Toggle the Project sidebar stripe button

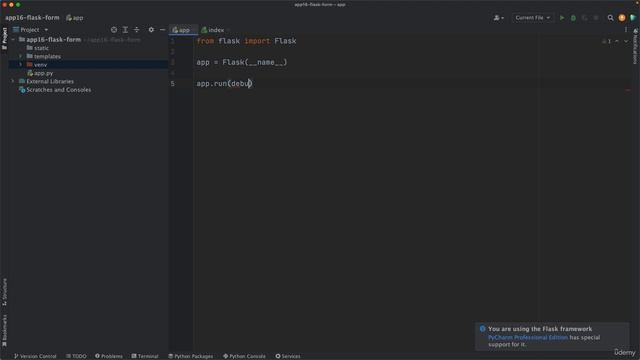click(4, 39)
